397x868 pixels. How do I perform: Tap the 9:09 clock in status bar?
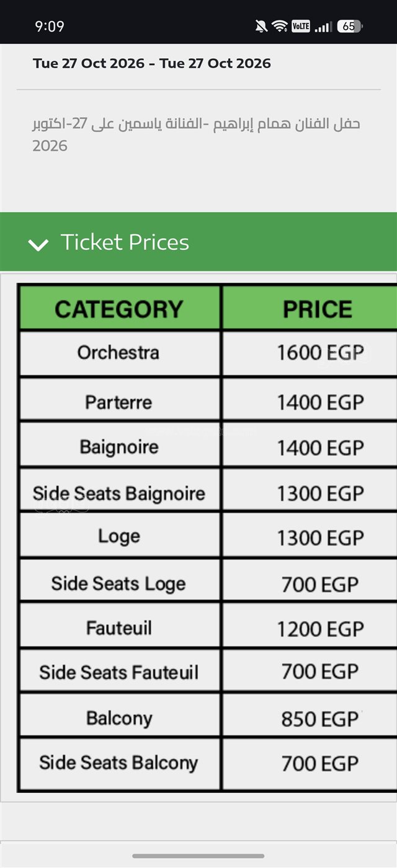pos(50,26)
